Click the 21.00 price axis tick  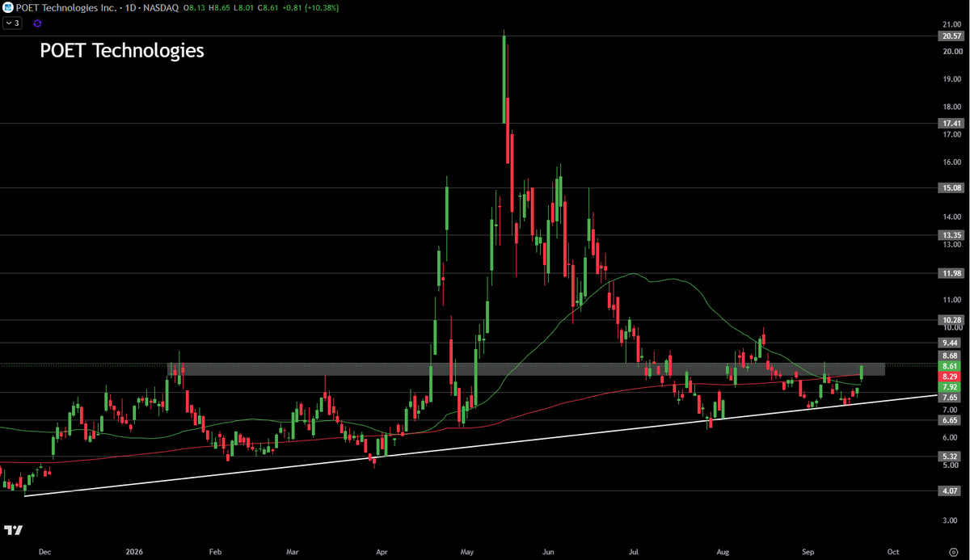coord(951,25)
